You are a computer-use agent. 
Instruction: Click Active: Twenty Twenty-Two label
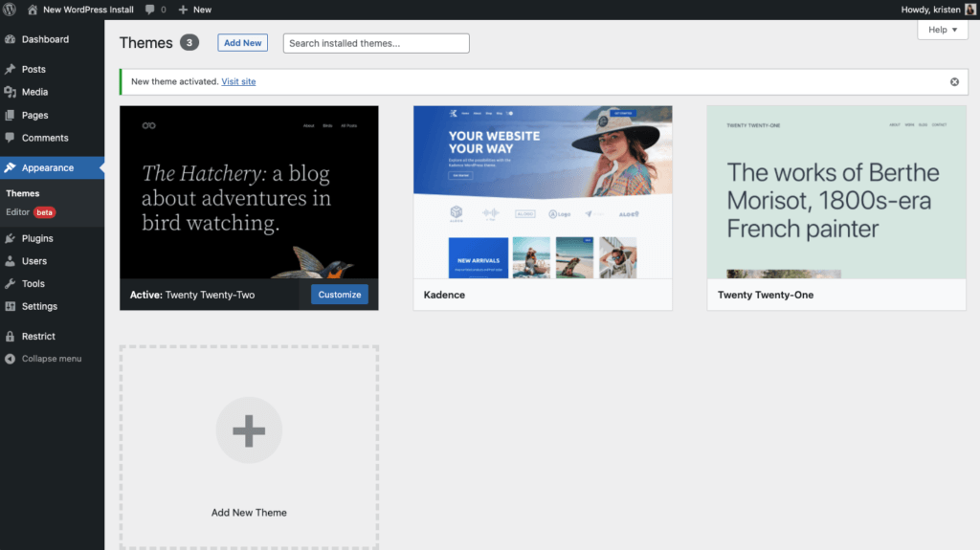(x=192, y=295)
